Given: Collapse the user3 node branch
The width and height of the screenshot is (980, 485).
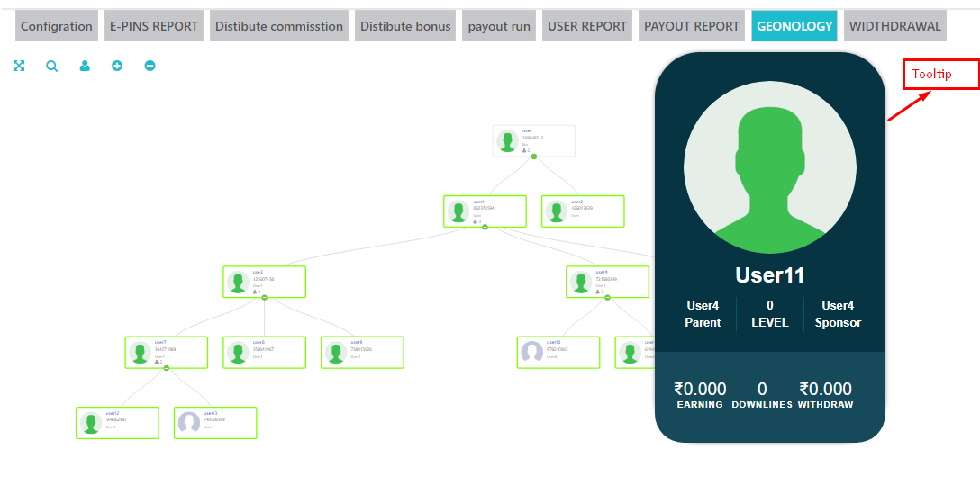Looking at the screenshot, I should [x=264, y=297].
